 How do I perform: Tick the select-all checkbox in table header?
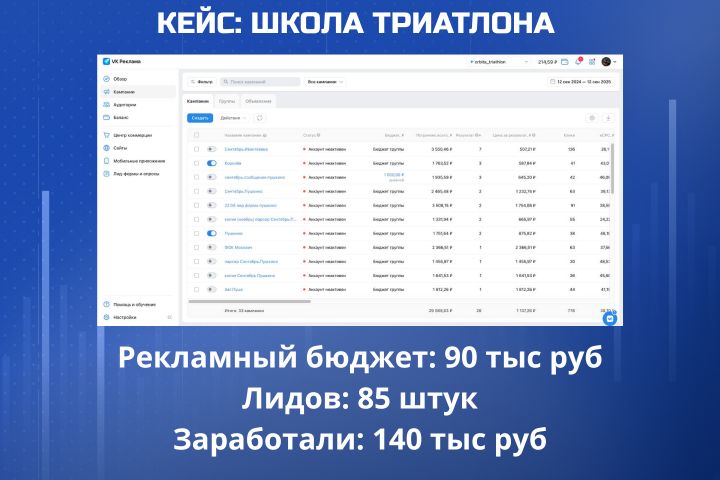click(197, 135)
